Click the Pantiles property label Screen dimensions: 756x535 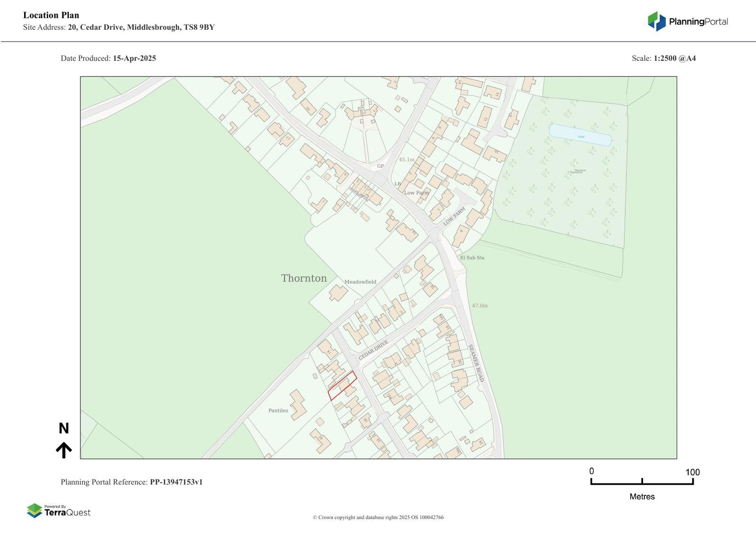pos(278,411)
